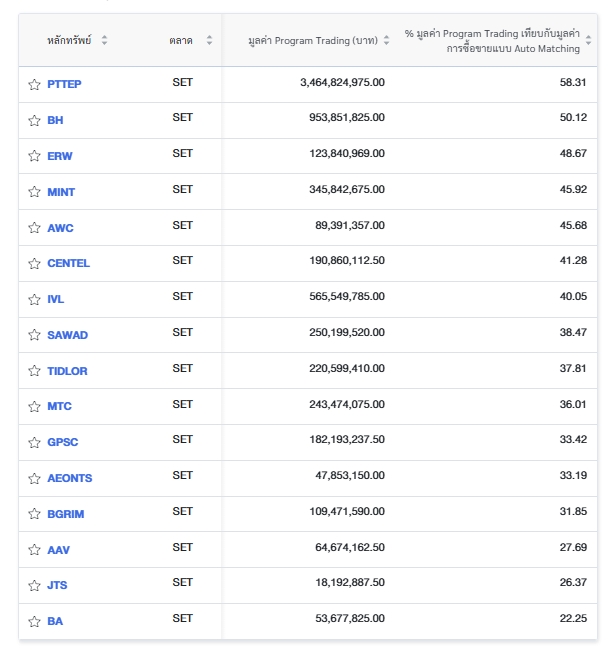Star the PTTEP stock as favorite
This screenshot has width=612, height=660.
click(34, 85)
